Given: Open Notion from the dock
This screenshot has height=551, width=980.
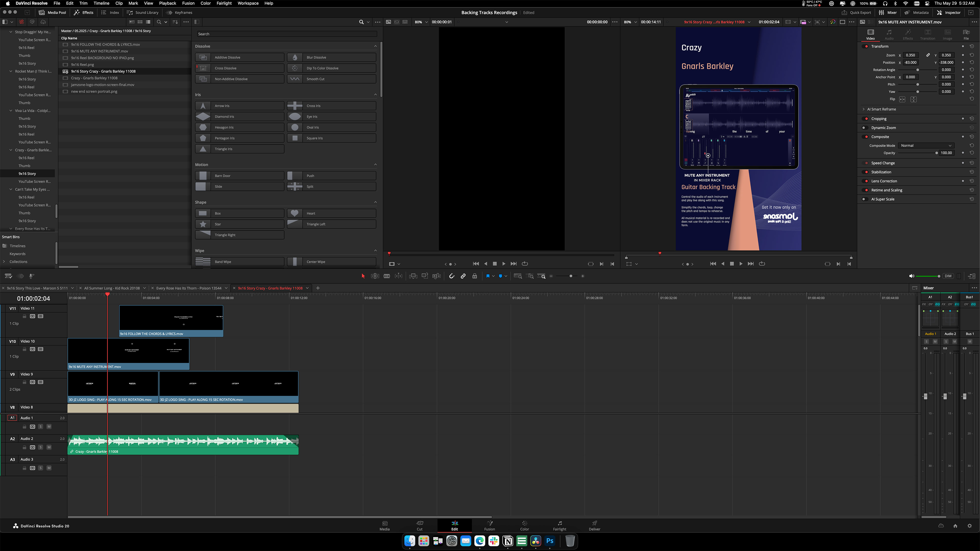Looking at the screenshot, I should point(508,541).
